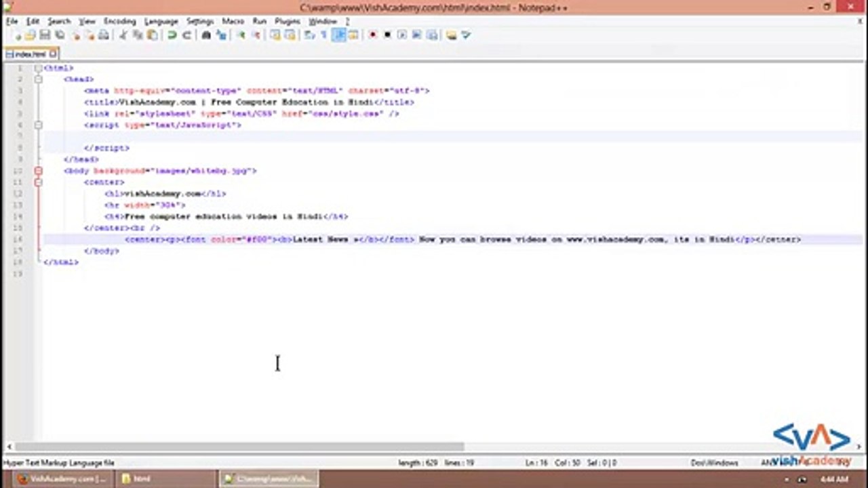Toggle synchronize vertical scrolling
The height and width of the screenshot is (488, 868).
[274, 35]
